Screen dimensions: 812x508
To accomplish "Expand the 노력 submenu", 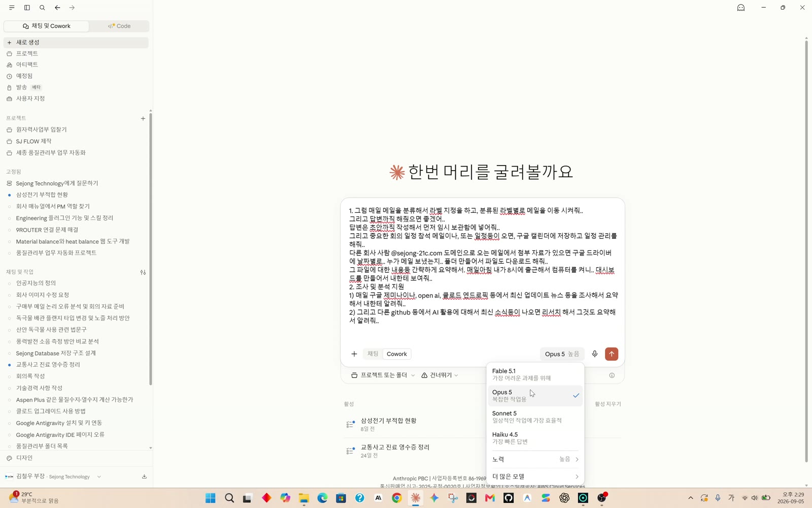I will (x=535, y=459).
